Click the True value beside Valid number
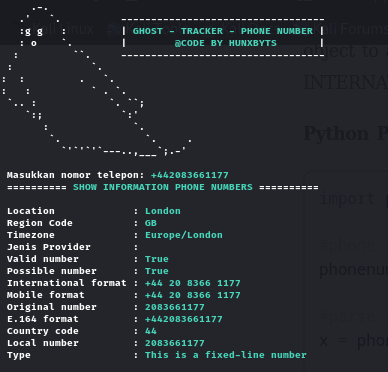 [157, 259]
